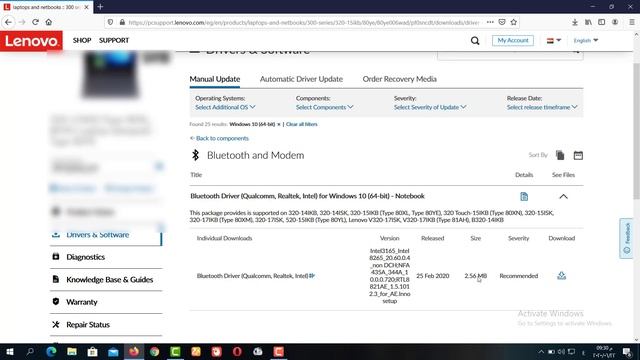Open Firefox library icon
The width and height of the screenshot is (640, 360).
(x=588, y=22)
